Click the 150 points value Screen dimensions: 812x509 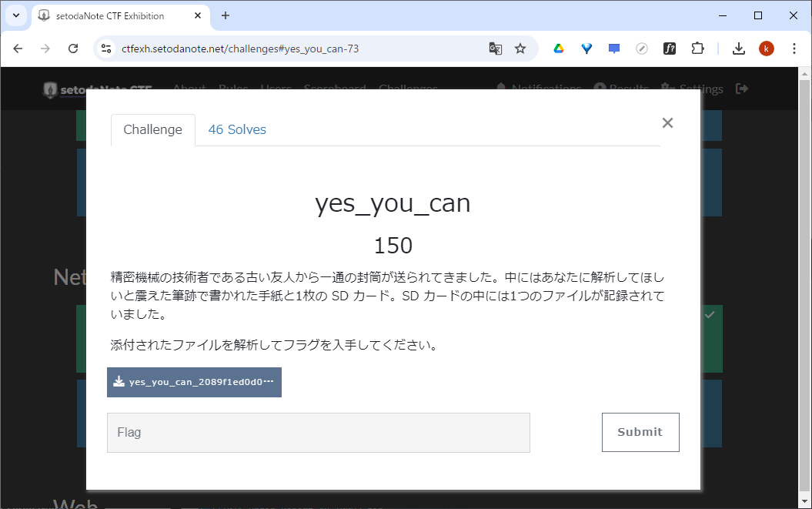point(393,246)
